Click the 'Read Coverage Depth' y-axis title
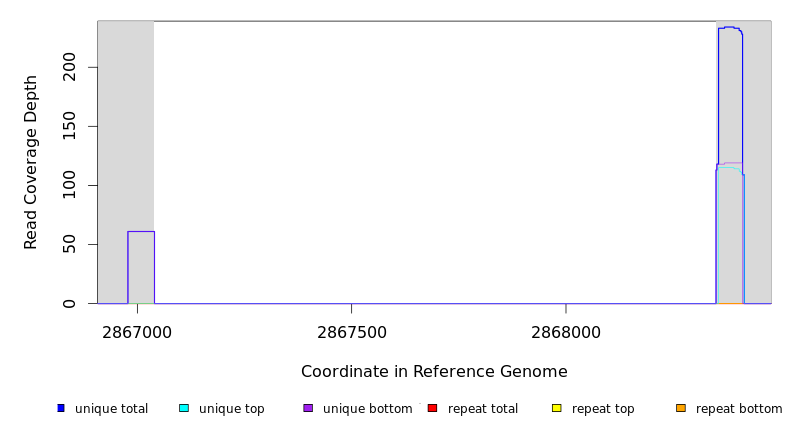This screenshot has width=792, height=432. click(x=31, y=162)
